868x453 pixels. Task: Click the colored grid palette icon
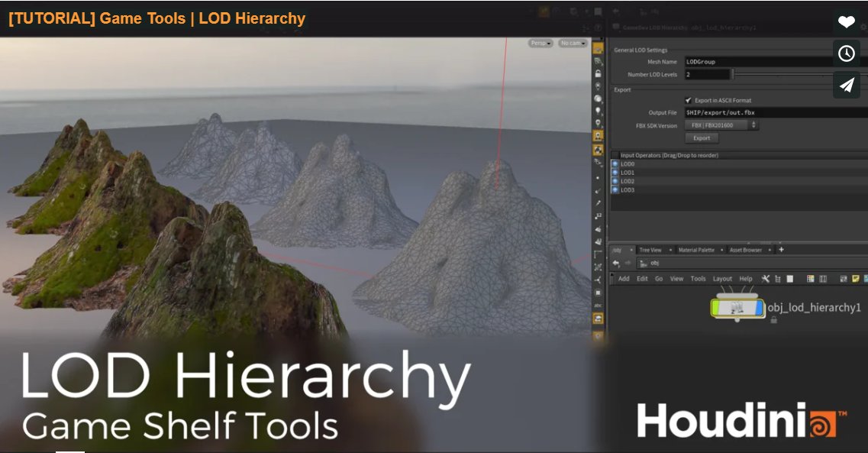click(811, 279)
